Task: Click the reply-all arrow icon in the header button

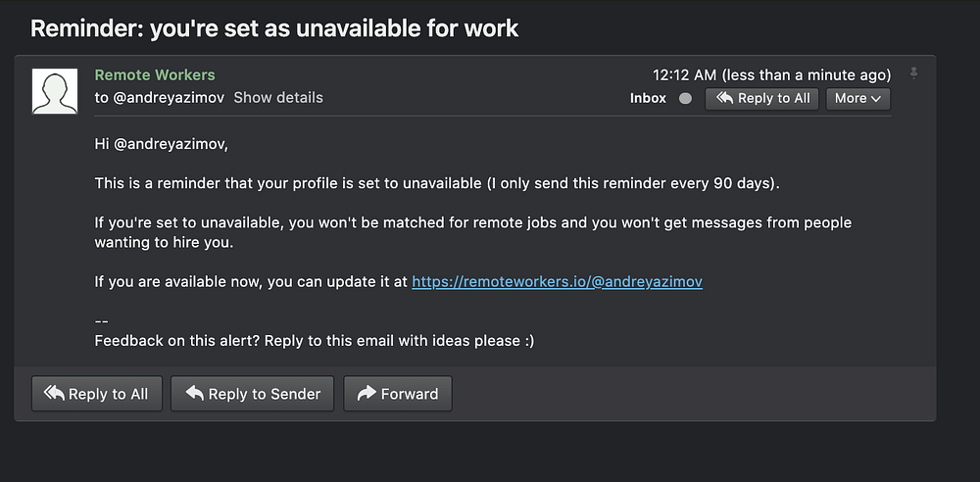Action: pos(725,98)
